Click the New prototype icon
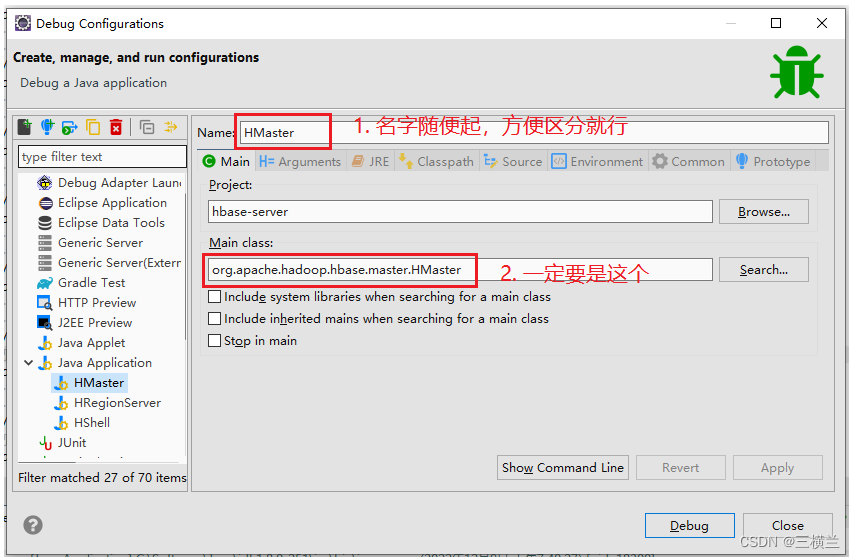 pyautogui.click(x=47, y=127)
